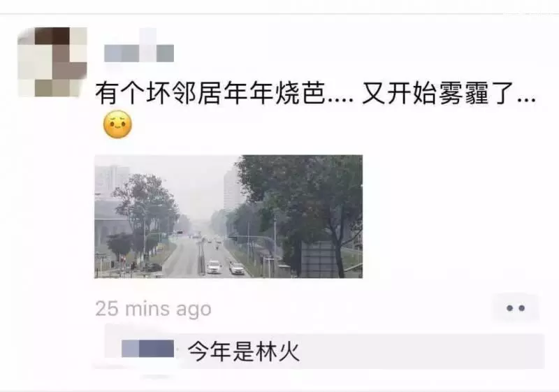Open the poster's blurred username
This screenshot has height=392, width=559.
pyautogui.click(x=139, y=53)
